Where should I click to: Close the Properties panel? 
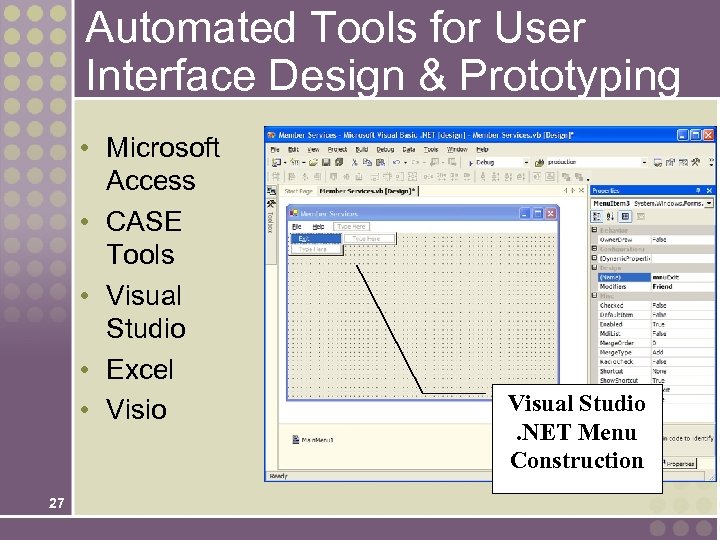[x=709, y=190]
